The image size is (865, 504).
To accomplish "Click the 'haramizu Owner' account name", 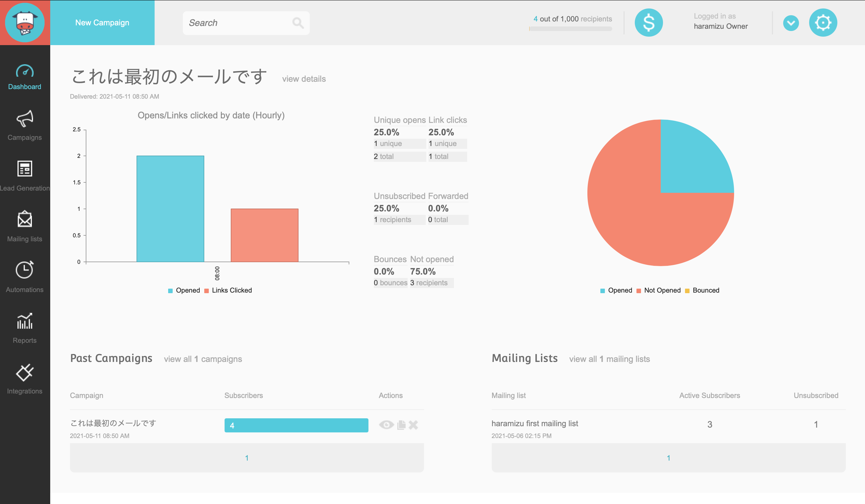I will coord(721,26).
